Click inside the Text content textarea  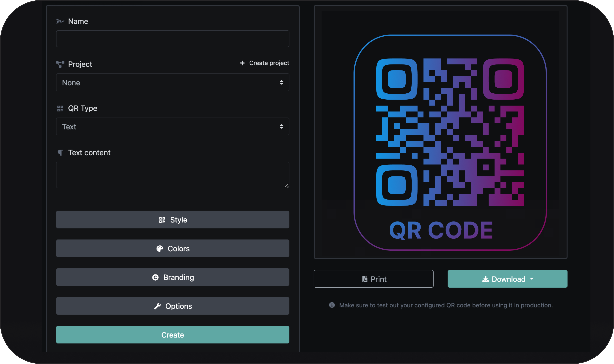pyautogui.click(x=172, y=175)
